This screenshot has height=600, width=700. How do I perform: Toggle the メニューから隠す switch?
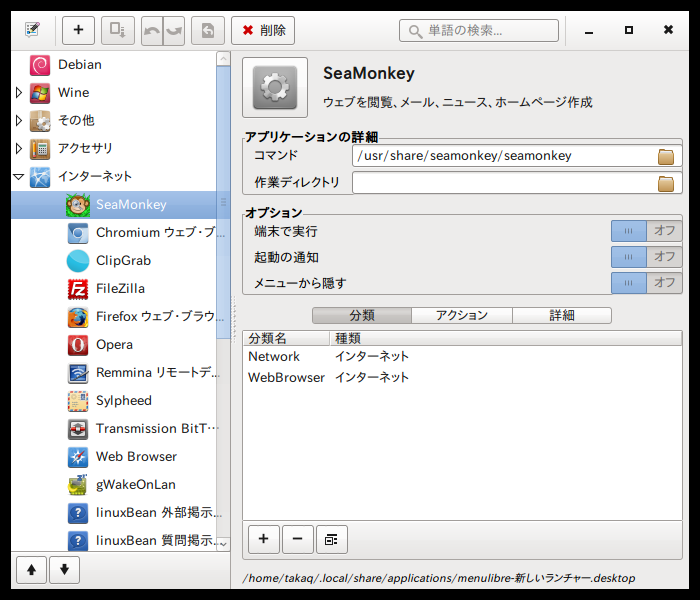click(x=646, y=283)
